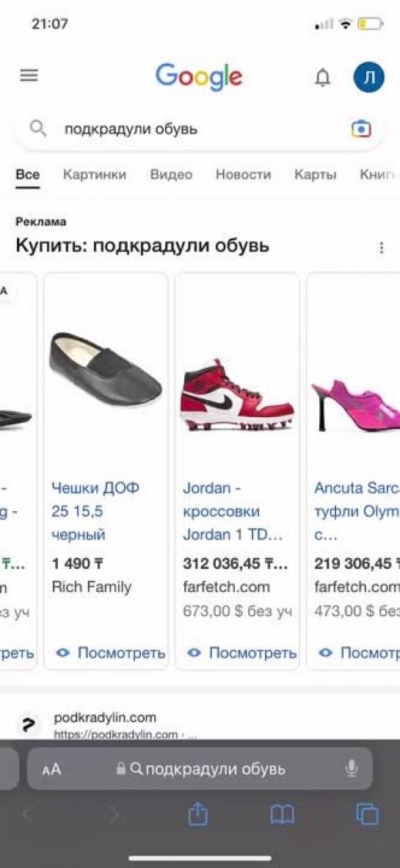The height and width of the screenshot is (868, 400).
Task: Switch to the Видео tab
Action: (x=171, y=175)
